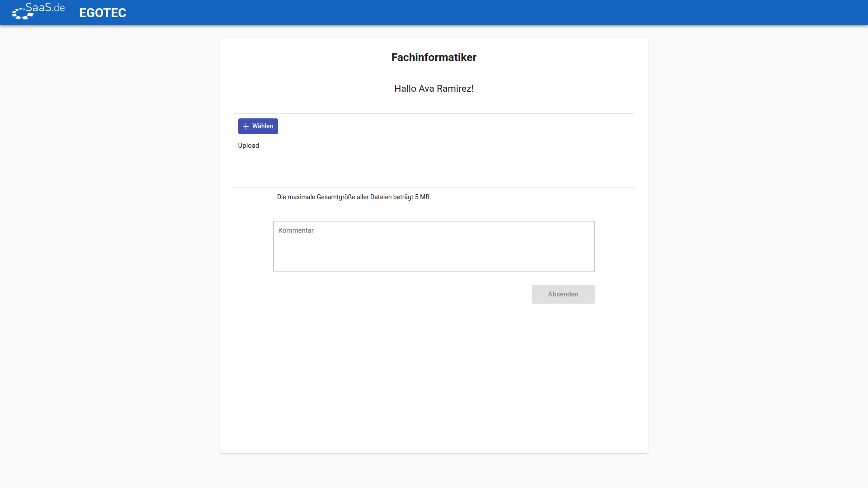
Task: Submit the form with Absenden
Action: click(563, 294)
